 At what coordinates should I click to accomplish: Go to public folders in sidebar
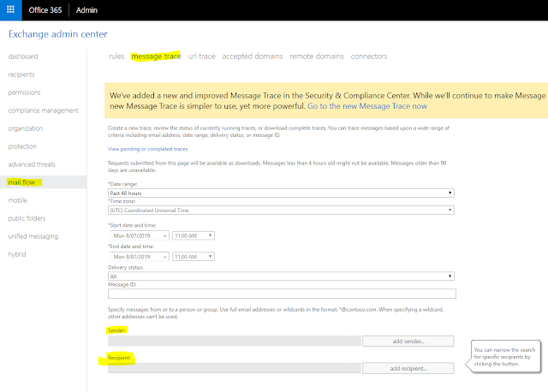pos(27,218)
